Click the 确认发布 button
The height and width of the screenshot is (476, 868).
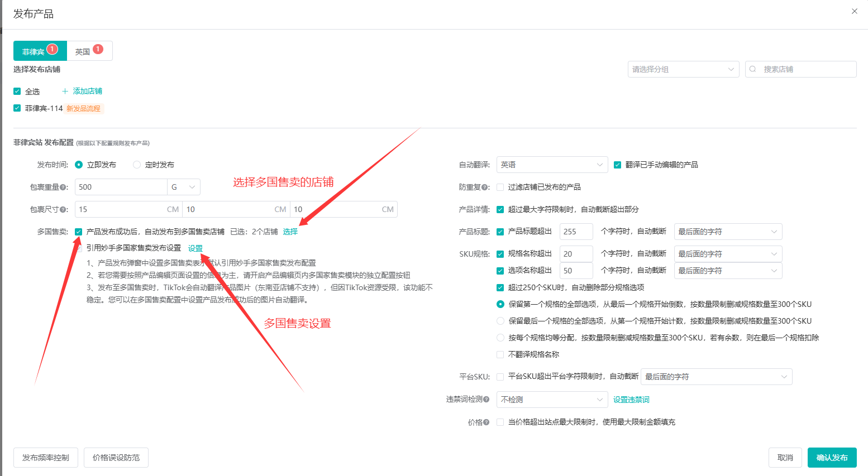[x=832, y=458]
